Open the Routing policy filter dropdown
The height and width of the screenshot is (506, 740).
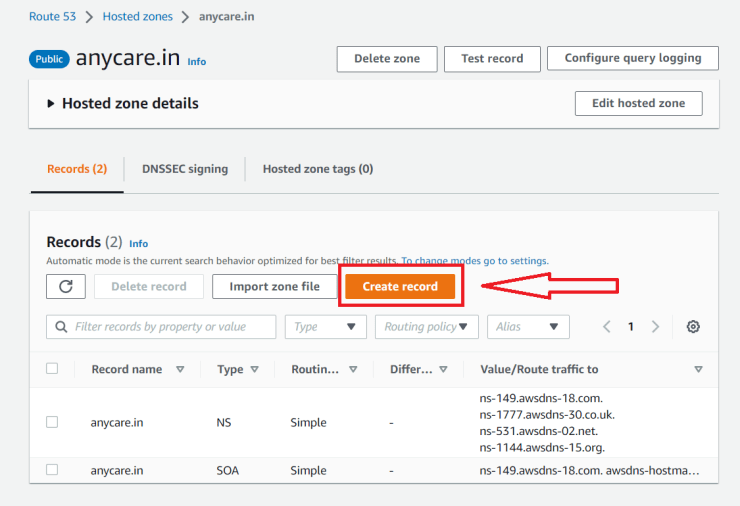(427, 327)
